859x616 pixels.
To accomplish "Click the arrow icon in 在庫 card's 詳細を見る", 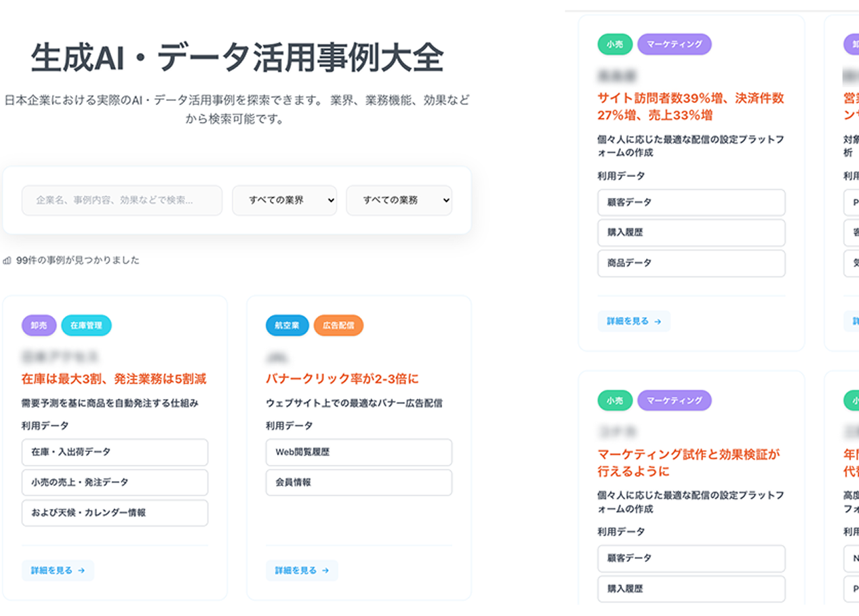I will (81, 571).
